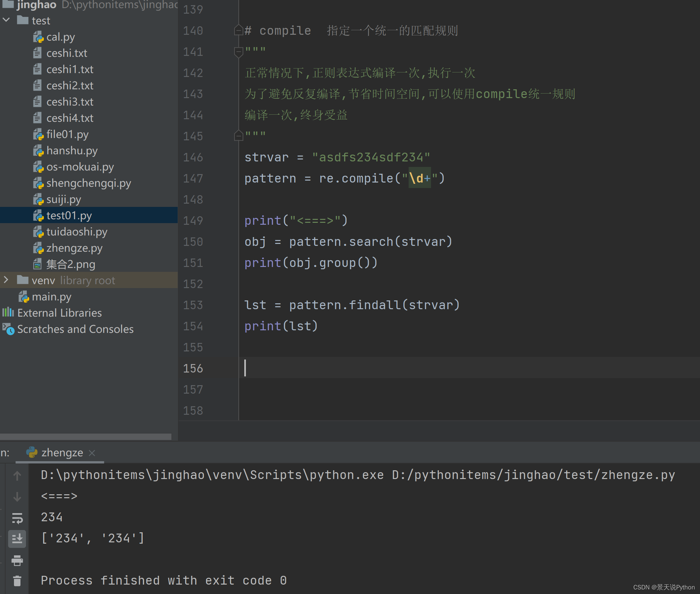Clear console with the trash icon
700x594 pixels.
pyautogui.click(x=17, y=581)
